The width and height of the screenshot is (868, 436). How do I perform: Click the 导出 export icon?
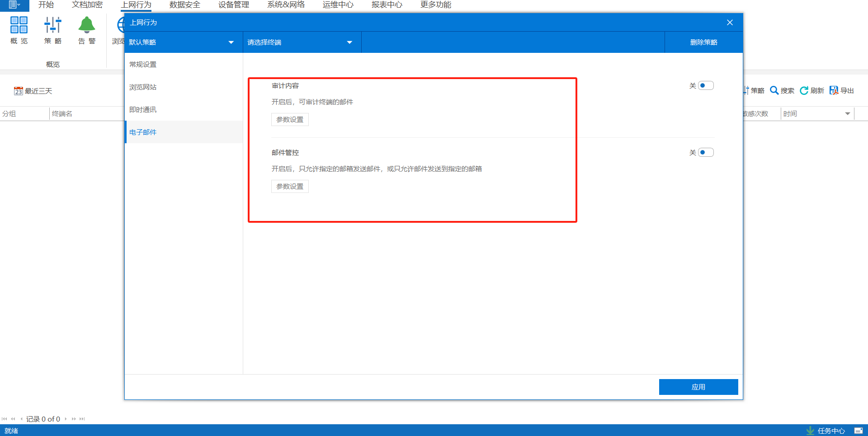pyautogui.click(x=834, y=90)
